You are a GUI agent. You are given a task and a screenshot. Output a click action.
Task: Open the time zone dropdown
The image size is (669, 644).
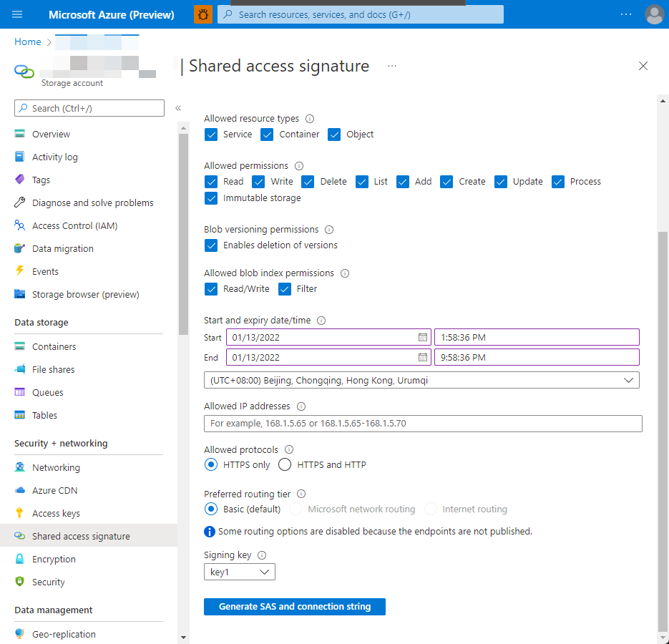tap(421, 380)
